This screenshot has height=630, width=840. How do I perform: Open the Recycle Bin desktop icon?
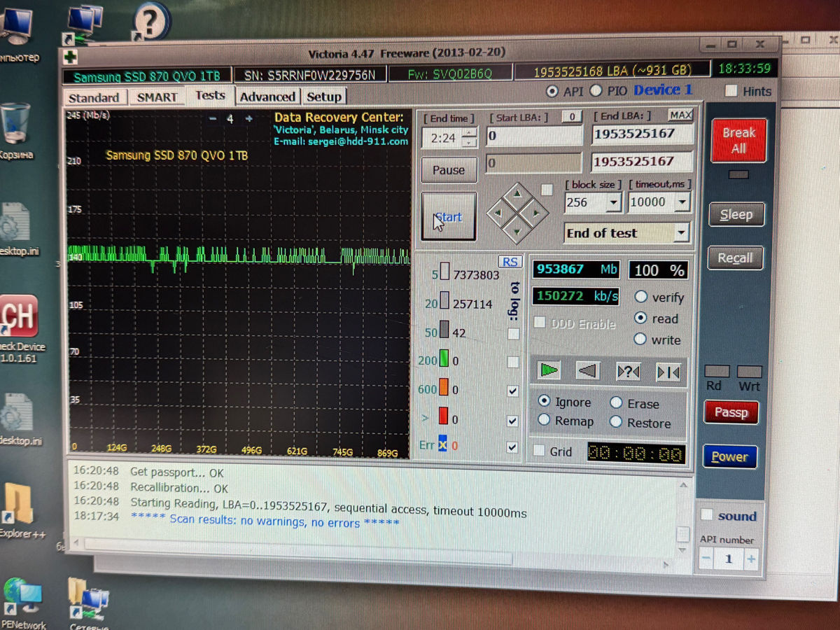click(x=15, y=126)
